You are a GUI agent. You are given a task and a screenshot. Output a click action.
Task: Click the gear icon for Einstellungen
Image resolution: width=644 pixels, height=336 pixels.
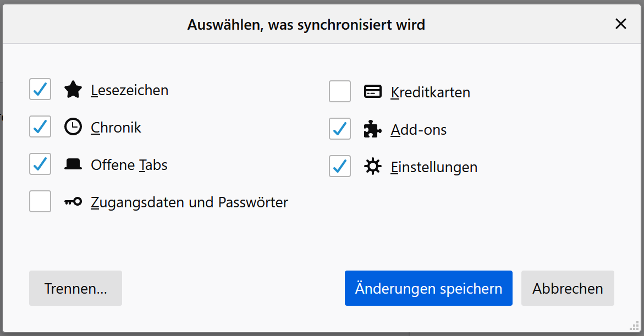pos(373,167)
